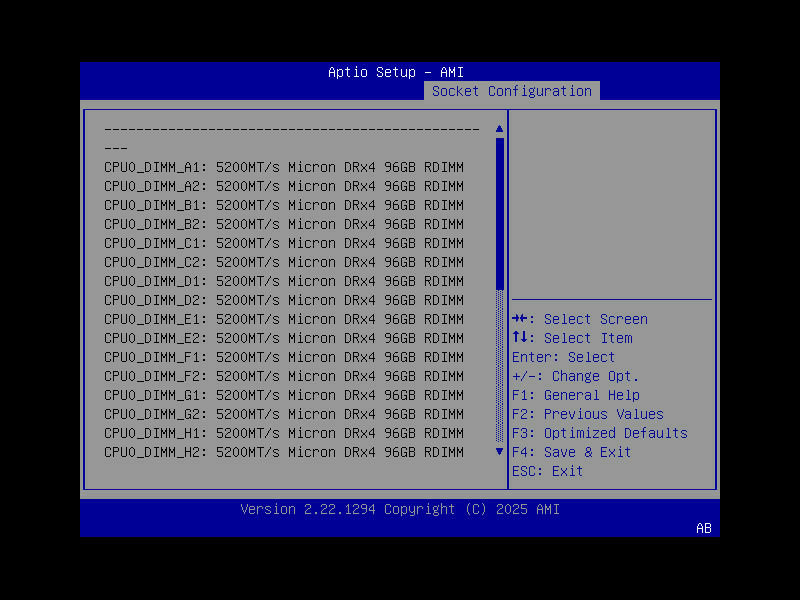800x600 pixels.
Task: Click the F3 Optimized Defaults legend entry
Action: point(601,432)
